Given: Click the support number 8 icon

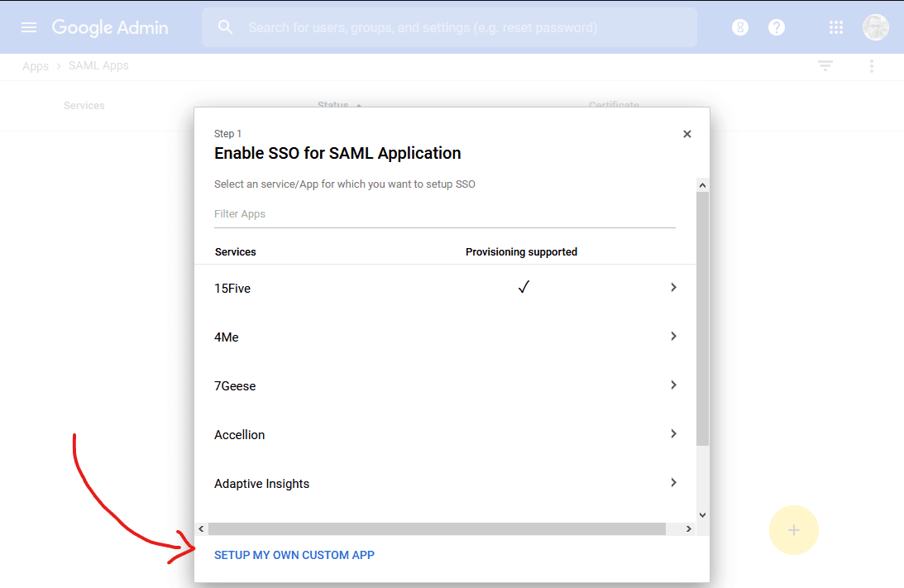Looking at the screenshot, I should [740, 27].
